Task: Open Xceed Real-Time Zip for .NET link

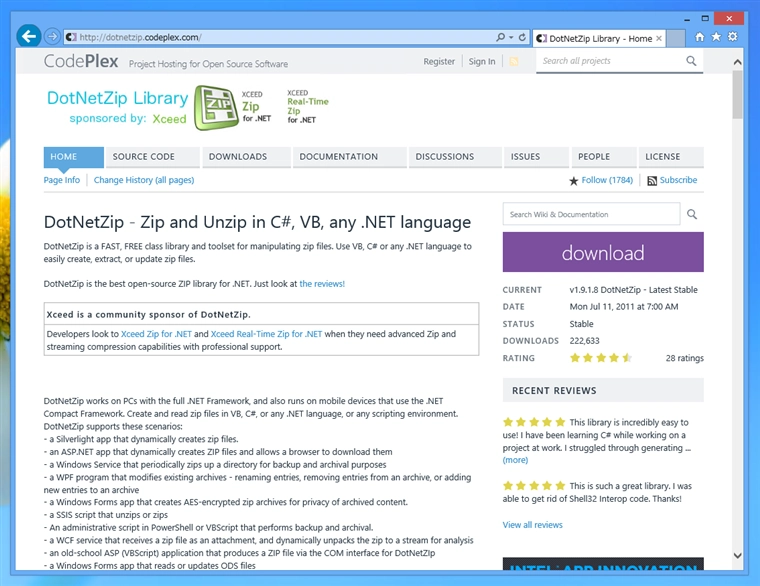Action: [x=266, y=333]
